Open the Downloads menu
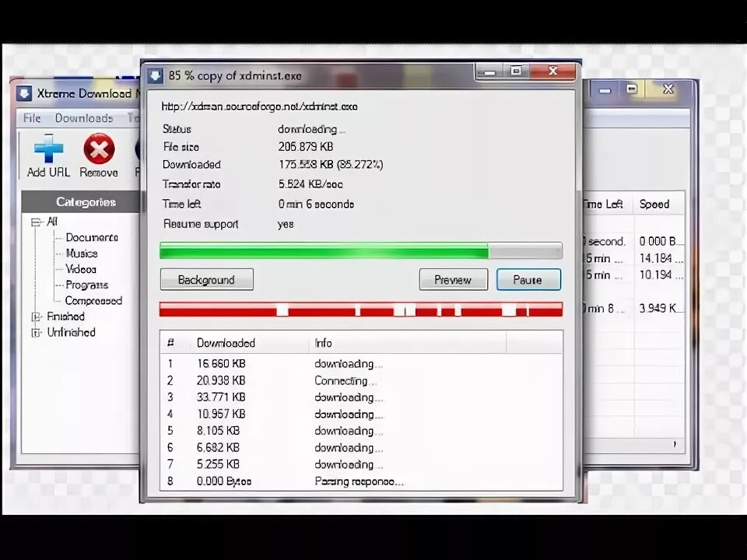Screen dimensions: 747x560 coord(84,118)
